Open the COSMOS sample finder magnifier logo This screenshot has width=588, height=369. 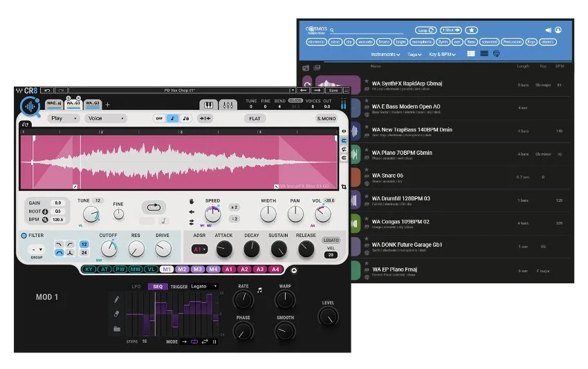coord(30,107)
